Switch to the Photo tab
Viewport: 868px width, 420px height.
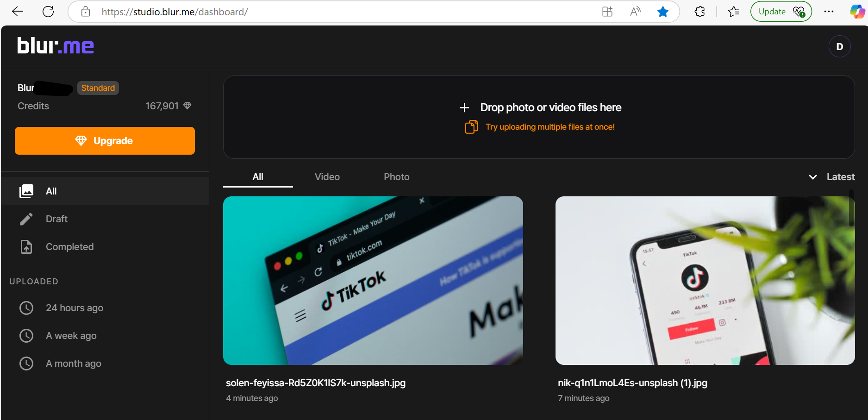397,177
